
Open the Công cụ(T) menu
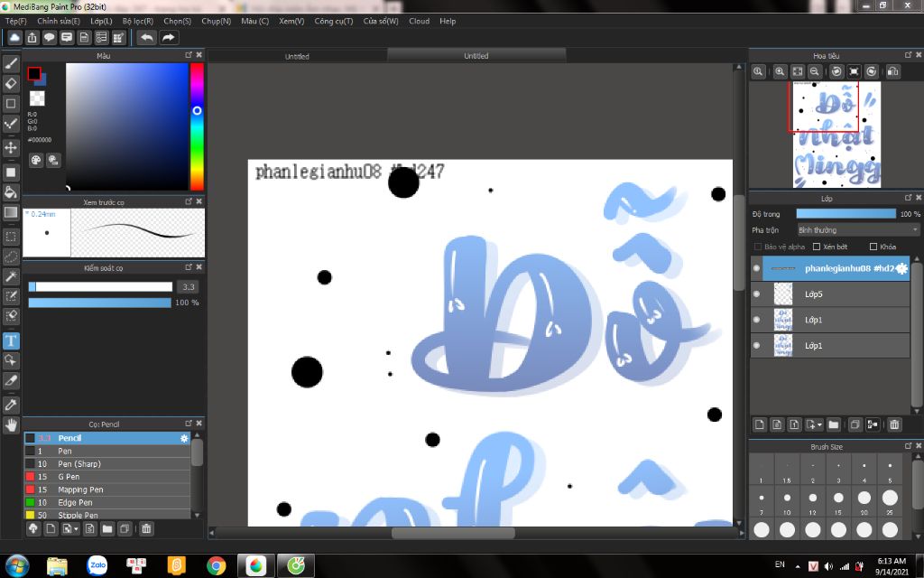click(x=334, y=21)
